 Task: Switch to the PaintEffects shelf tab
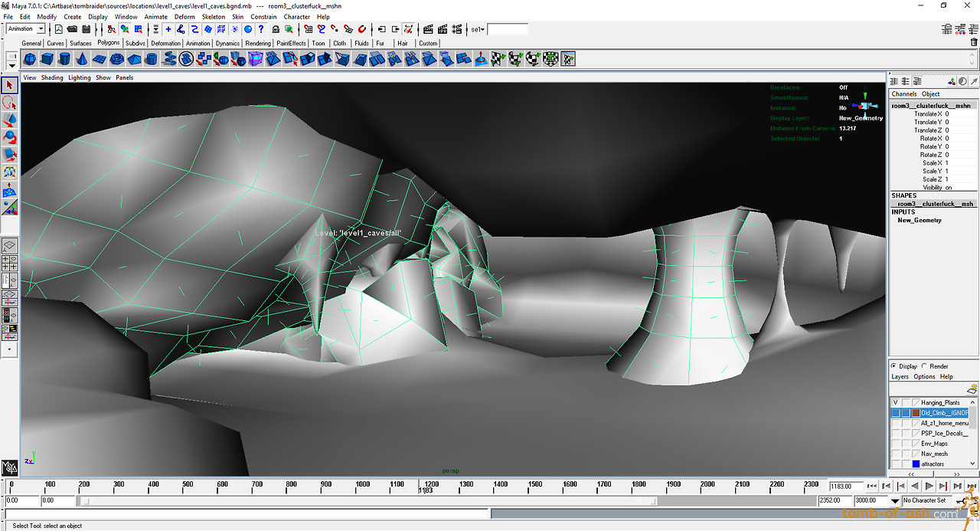291,44
